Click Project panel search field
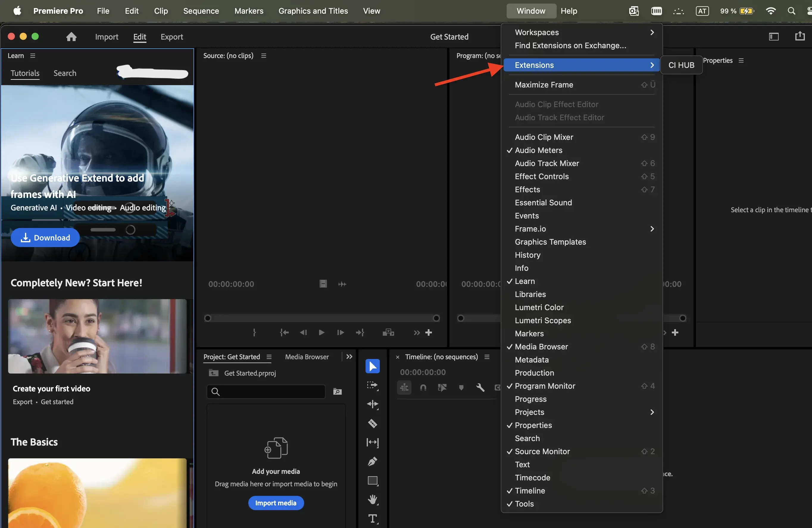This screenshot has width=812, height=528. (266, 392)
